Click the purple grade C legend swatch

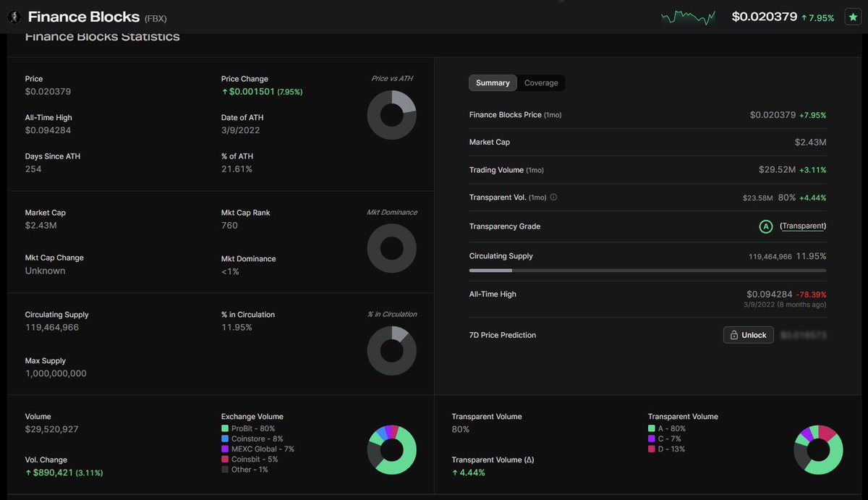point(652,439)
